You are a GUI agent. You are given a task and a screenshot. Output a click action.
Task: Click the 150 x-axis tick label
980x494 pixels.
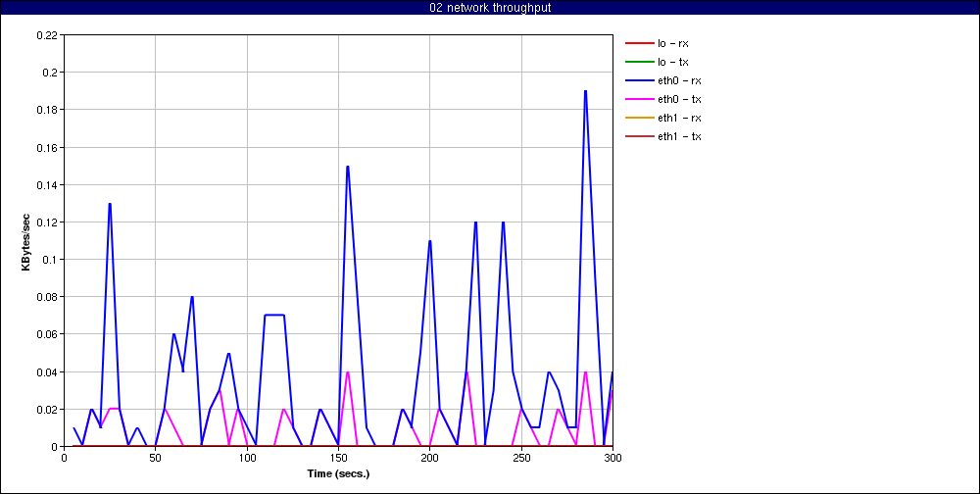point(338,458)
